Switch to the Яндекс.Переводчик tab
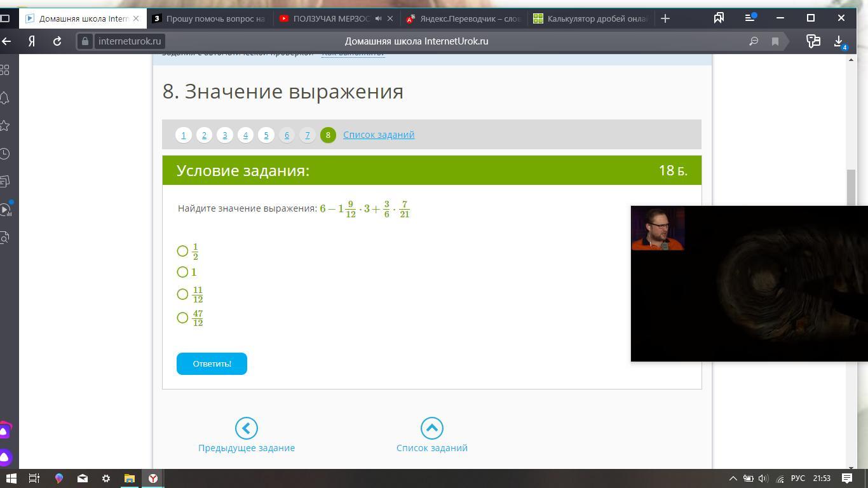Screen dimensions: 868x488 click(464, 18)
